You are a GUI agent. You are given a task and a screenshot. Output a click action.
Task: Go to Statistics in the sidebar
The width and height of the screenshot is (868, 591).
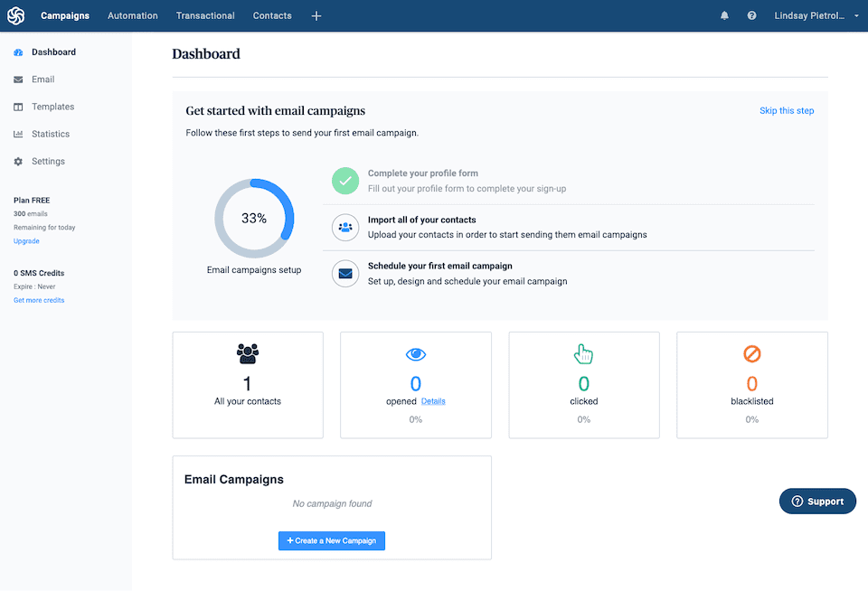pos(50,134)
